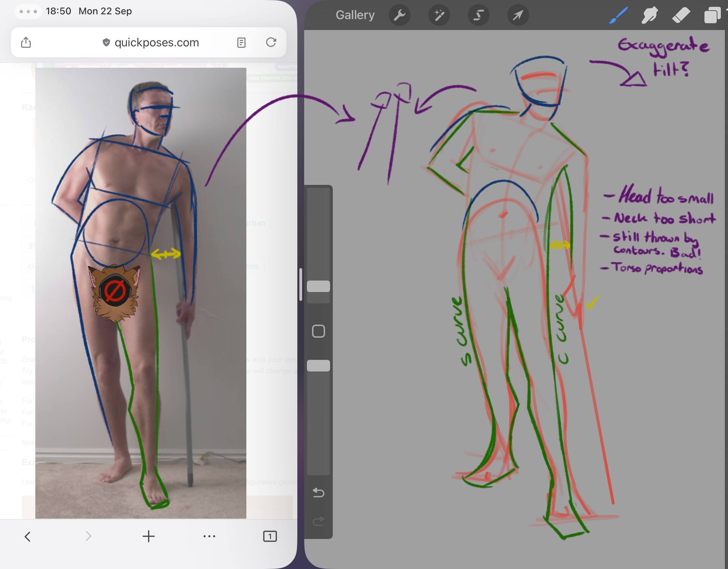Click the brush size slider handle
Viewport: 728px width, 569px height.
[318, 286]
